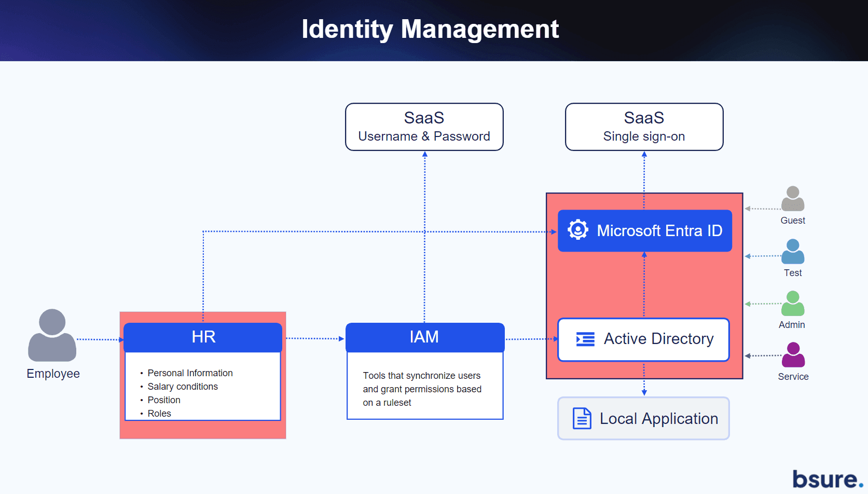
Task: Select the HR header box
Action: 203,337
